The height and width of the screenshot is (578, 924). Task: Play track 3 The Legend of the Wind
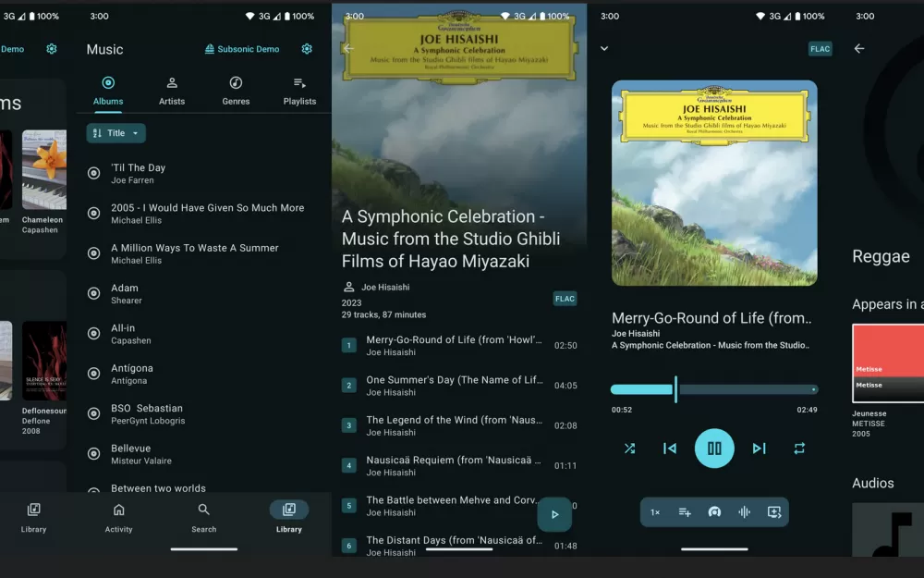459,425
